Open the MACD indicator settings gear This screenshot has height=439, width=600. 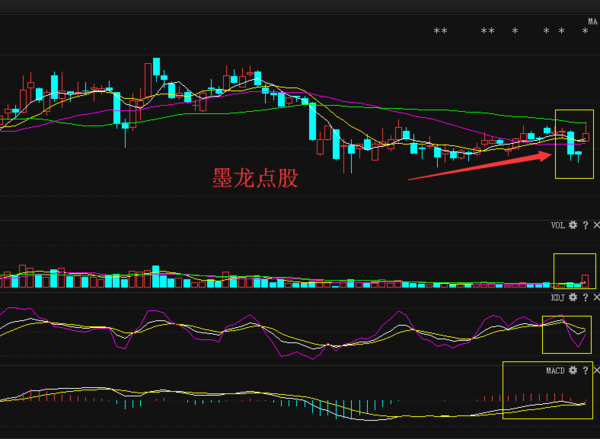(x=572, y=370)
